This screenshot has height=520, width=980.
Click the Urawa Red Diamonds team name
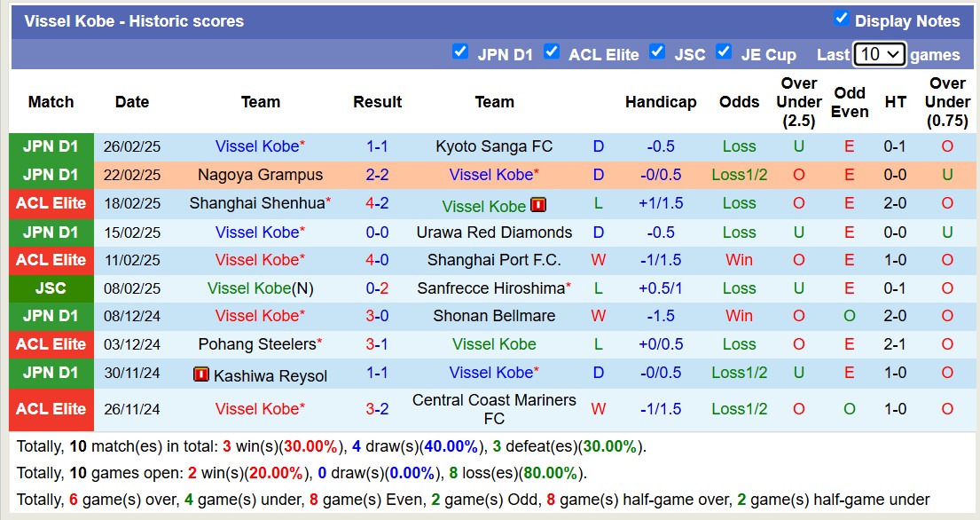tap(494, 232)
